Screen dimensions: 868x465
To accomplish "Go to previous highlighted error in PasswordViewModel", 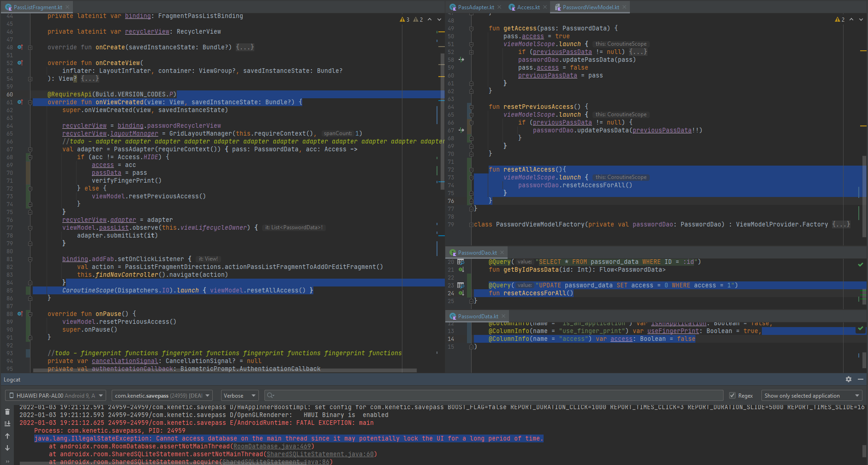I will coord(851,19).
